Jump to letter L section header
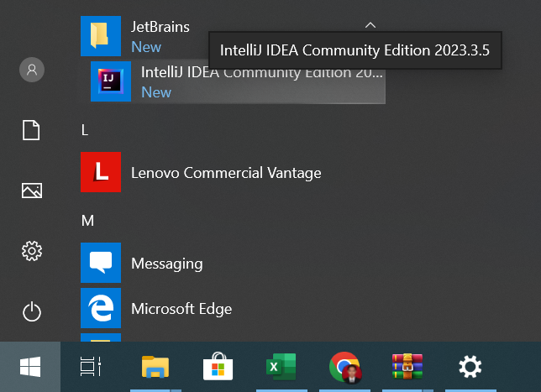 tap(85, 130)
